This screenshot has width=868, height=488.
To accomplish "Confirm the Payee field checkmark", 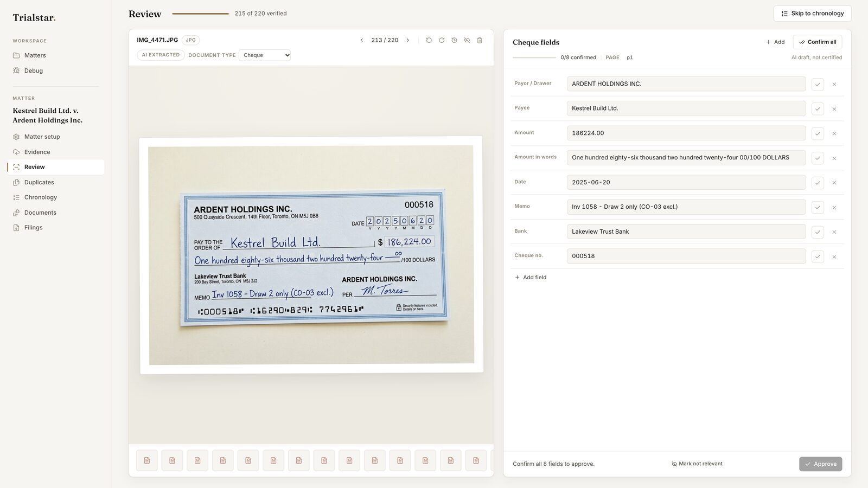I will tap(818, 109).
